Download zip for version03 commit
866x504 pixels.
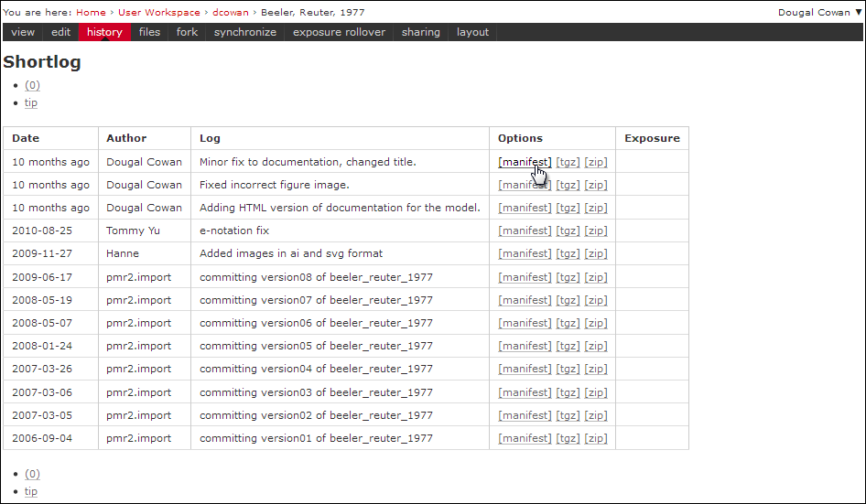[x=596, y=392]
